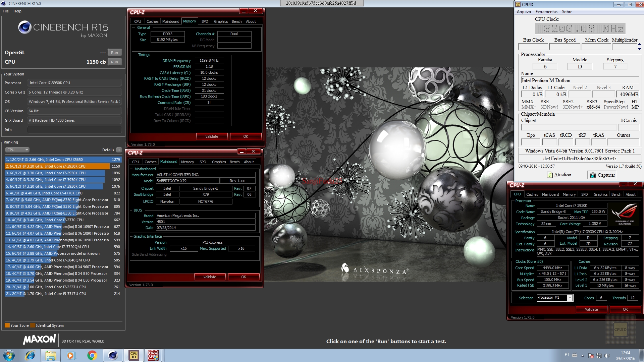Switch to Cinebench taskbar icon
The image size is (644, 362).
click(113, 355)
